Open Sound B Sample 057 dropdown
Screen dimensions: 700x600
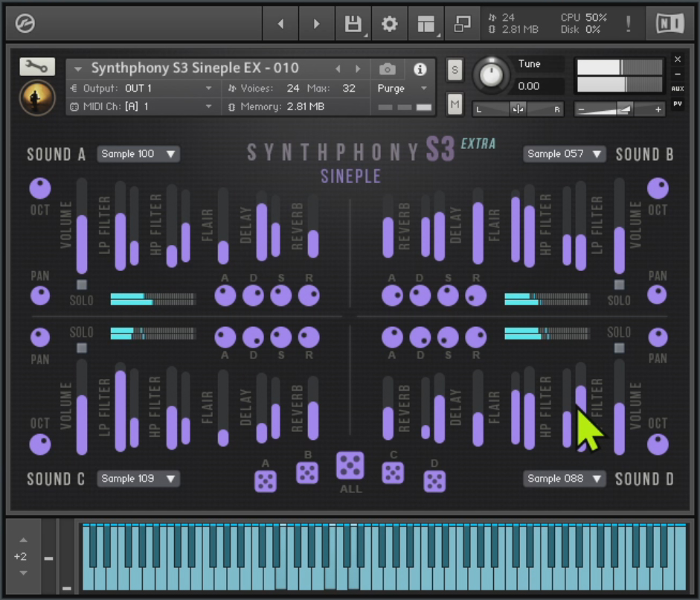[x=565, y=154]
